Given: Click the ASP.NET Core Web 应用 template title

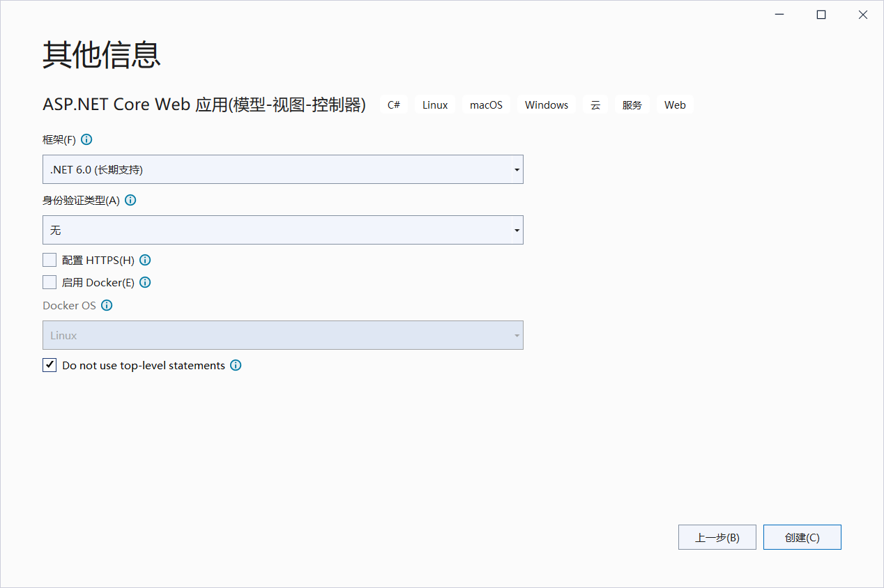Looking at the screenshot, I should click(x=204, y=105).
